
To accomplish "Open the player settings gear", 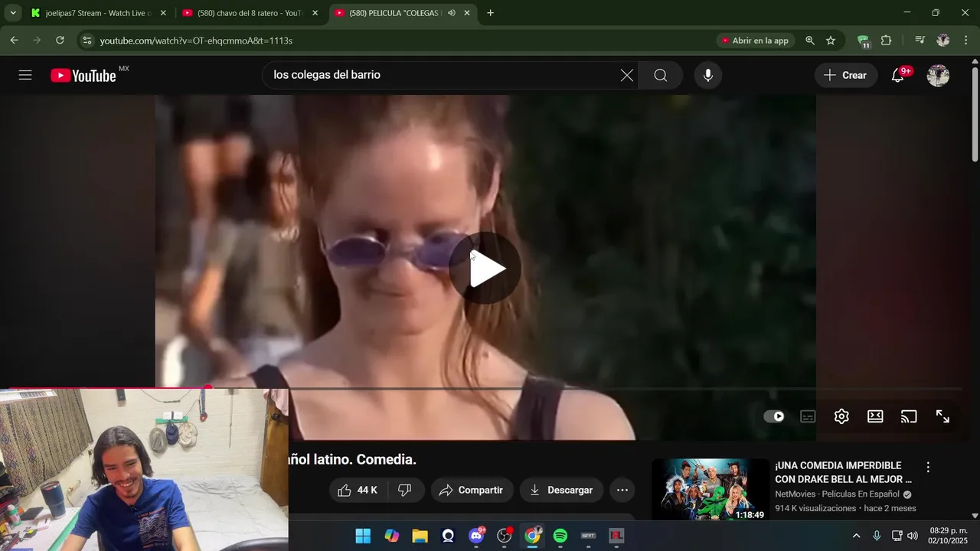I will point(841,416).
